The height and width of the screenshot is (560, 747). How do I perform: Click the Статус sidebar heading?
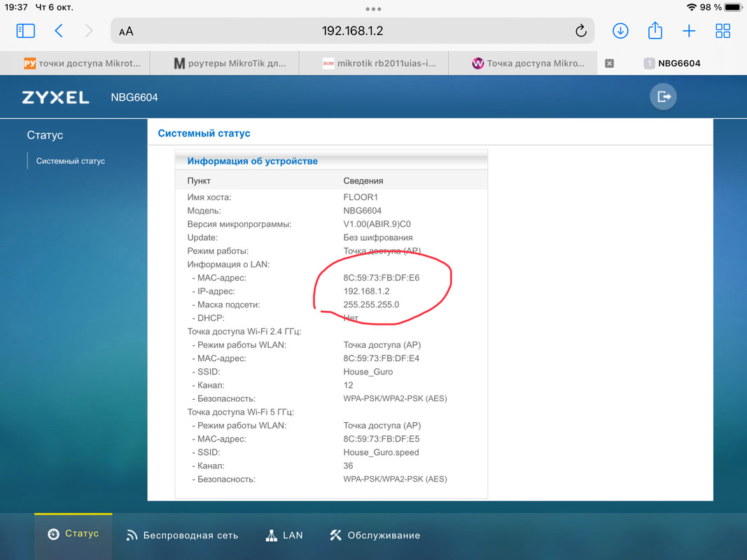click(45, 135)
